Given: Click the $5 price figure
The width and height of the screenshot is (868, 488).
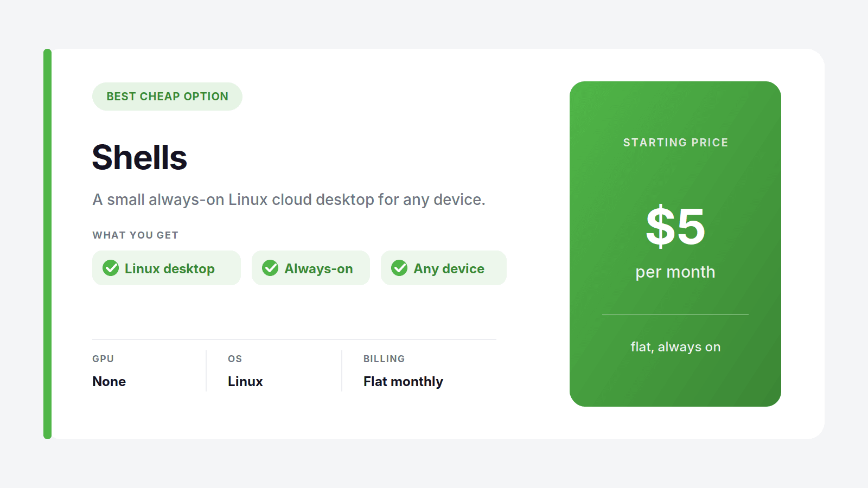Looking at the screenshot, I should [675, 227].
